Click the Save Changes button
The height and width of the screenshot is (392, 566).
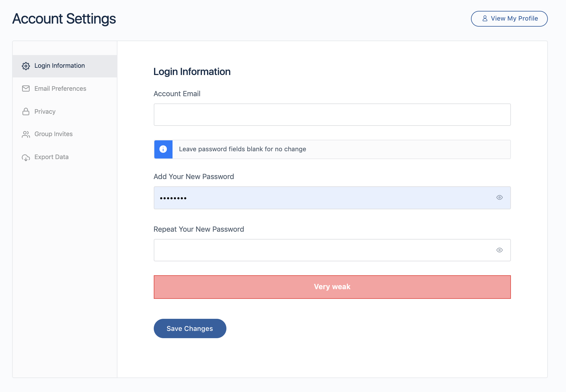point(190,328)
